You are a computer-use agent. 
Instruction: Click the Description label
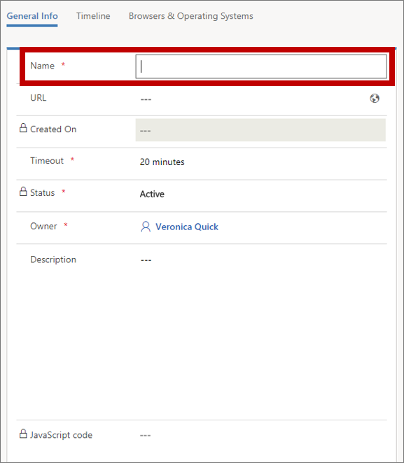click(53, 260)
